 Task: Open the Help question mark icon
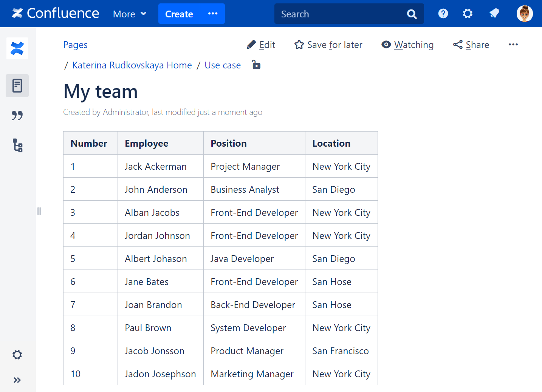tap(443, 14)
